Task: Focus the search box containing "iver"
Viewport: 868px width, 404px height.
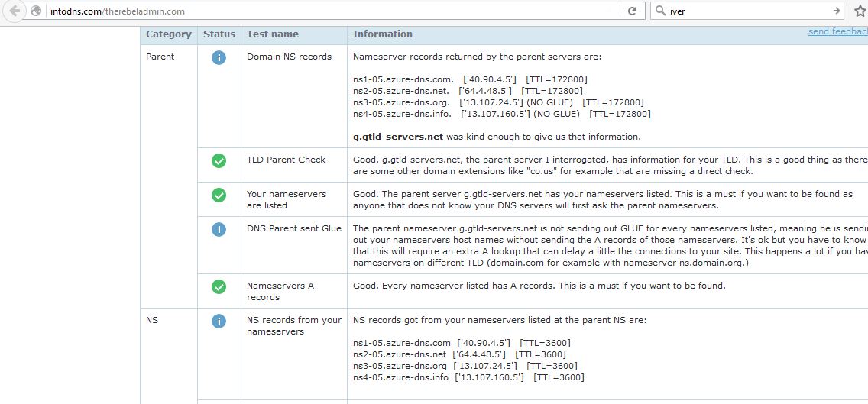Action: (x=745, y=11)
